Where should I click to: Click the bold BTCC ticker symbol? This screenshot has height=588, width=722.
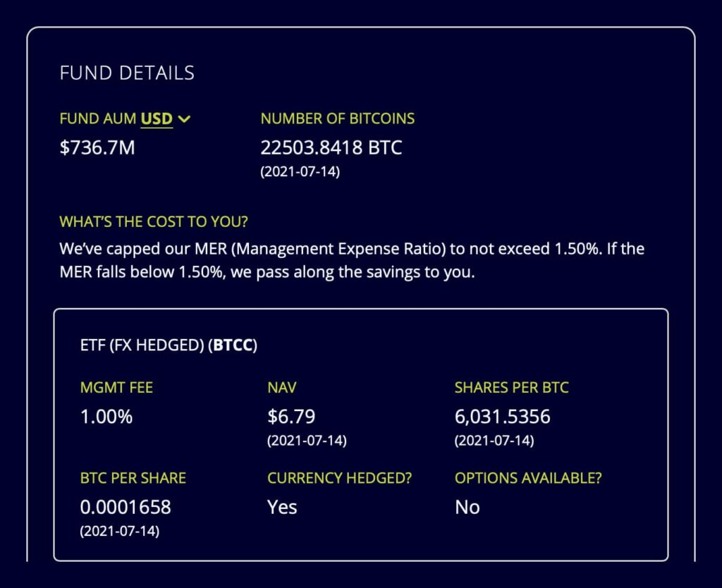pyautogui.click(x=233, y=345)
